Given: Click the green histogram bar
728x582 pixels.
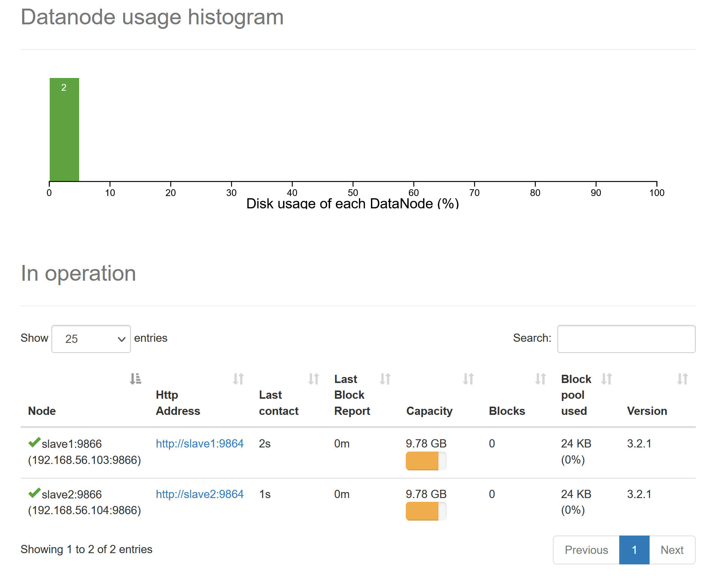Looking at the screenshot, I should click(x=64, y=129).
